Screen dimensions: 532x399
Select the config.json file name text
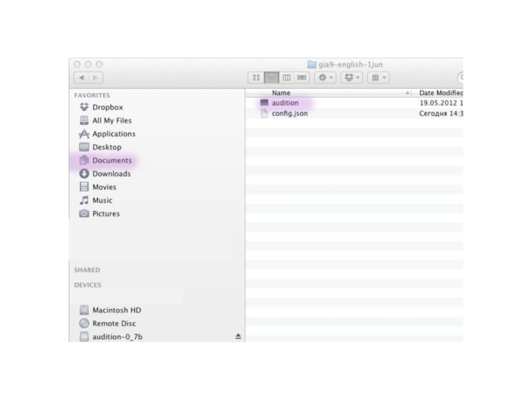(290, 113)
